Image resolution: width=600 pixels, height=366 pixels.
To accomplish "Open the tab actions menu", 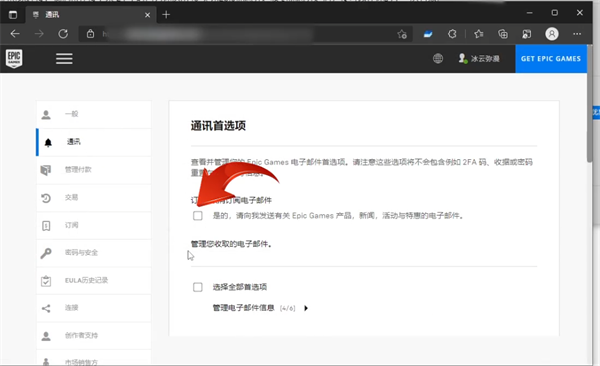I will click(13, 15).
